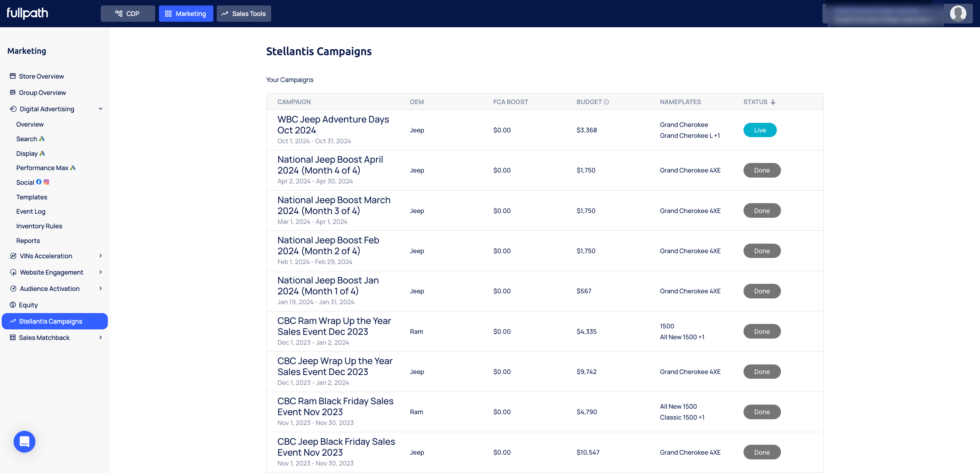Click the Live status badge

[x=760, y=130]
